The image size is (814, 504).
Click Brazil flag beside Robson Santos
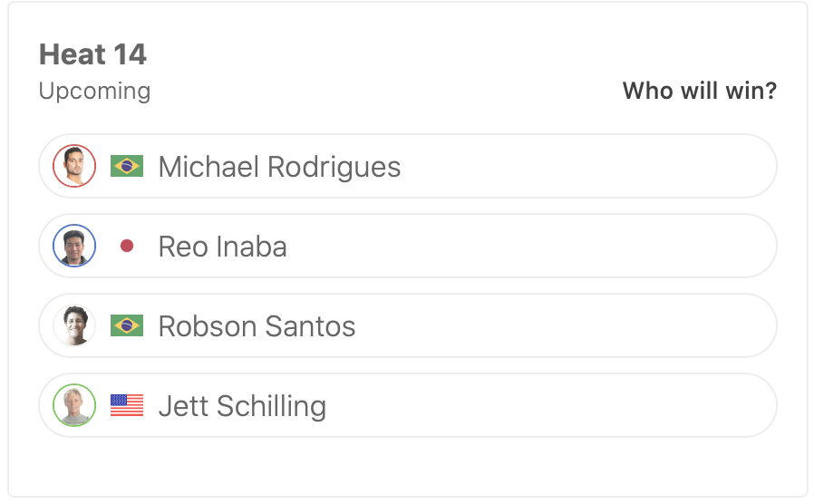click(127, 325)
